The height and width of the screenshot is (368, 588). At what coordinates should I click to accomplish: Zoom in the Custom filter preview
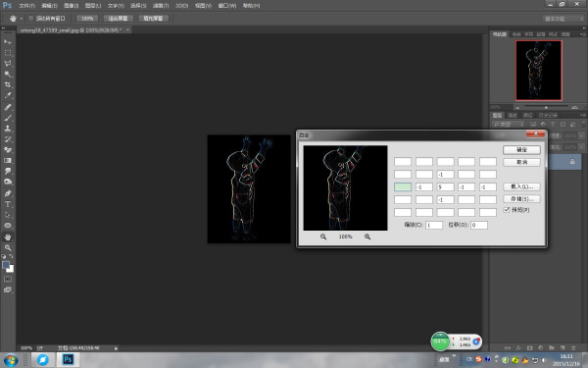point(367,237)
